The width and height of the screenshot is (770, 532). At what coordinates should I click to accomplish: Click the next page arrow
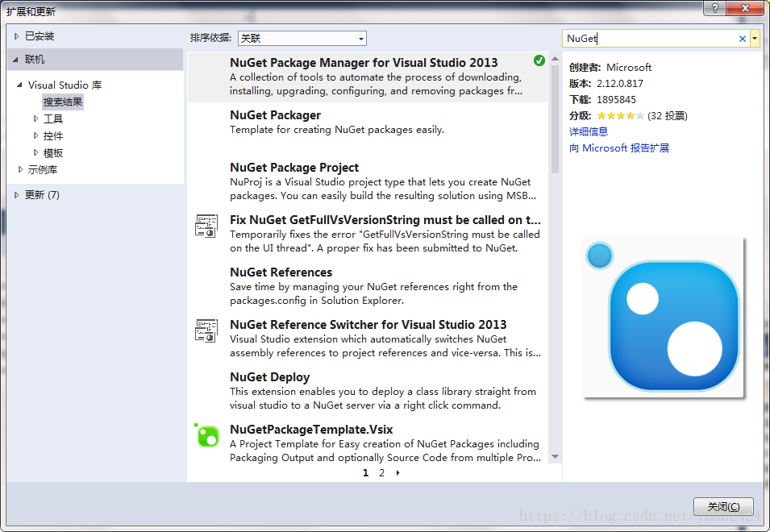pos(397,472)
